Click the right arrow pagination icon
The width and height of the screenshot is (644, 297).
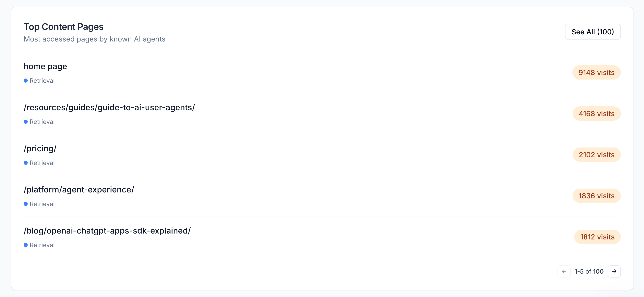click(614, 271)
